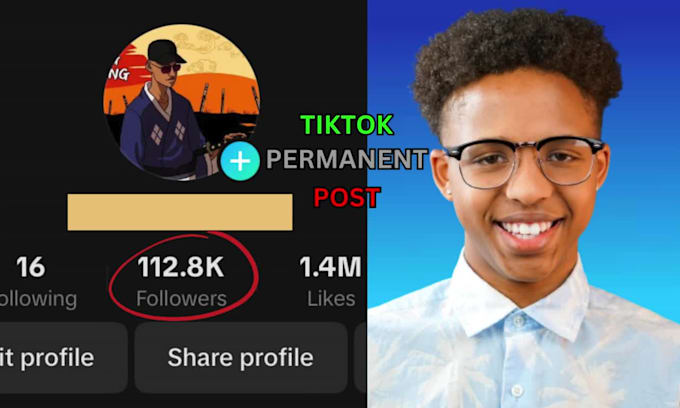Tap the teal plus icon on avatar
Image resolution: width=680 pixels, height=408 pixels.
tap(240, 161)
